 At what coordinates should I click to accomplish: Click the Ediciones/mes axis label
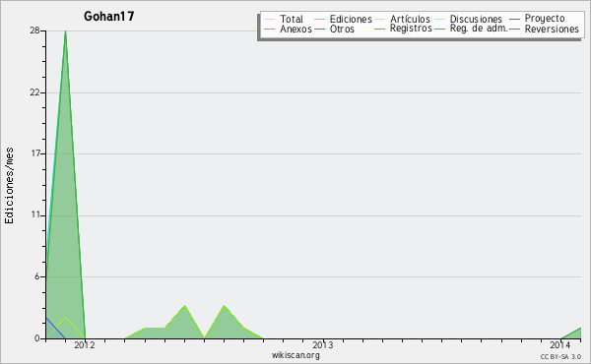9,185
